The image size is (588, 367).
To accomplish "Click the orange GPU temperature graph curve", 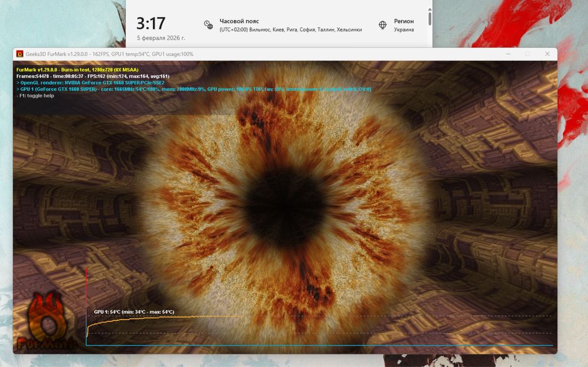I will (165, 319).
